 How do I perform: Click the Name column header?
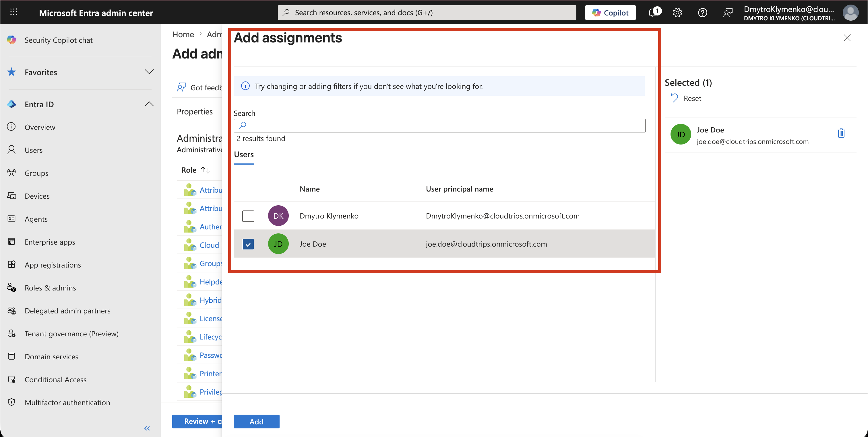click(x=310, y=189)
